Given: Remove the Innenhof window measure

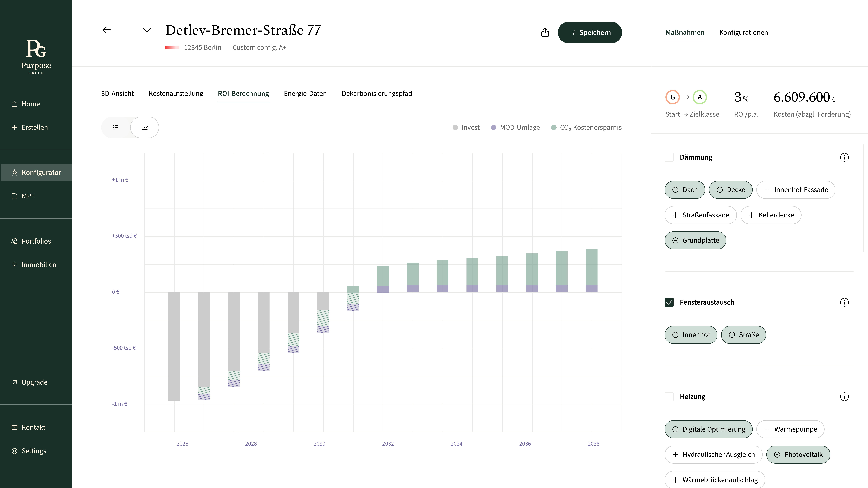Looking at the screenshot, I should tap(691, 335).
